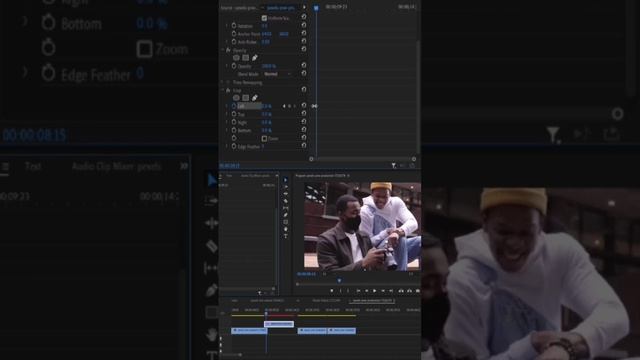Reset the Crop Left parameter
The height and width of the screenshot is (360, 640).
pos(304,106)
